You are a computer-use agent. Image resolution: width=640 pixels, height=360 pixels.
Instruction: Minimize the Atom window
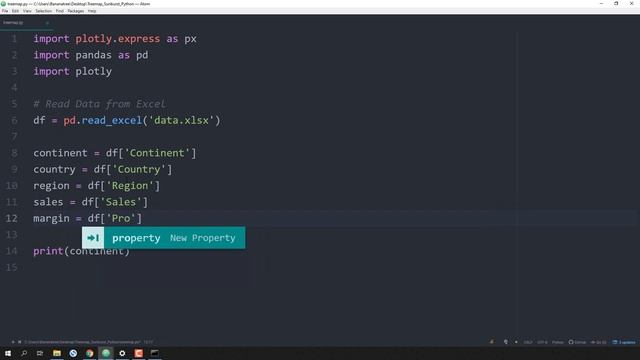(601, 4)
